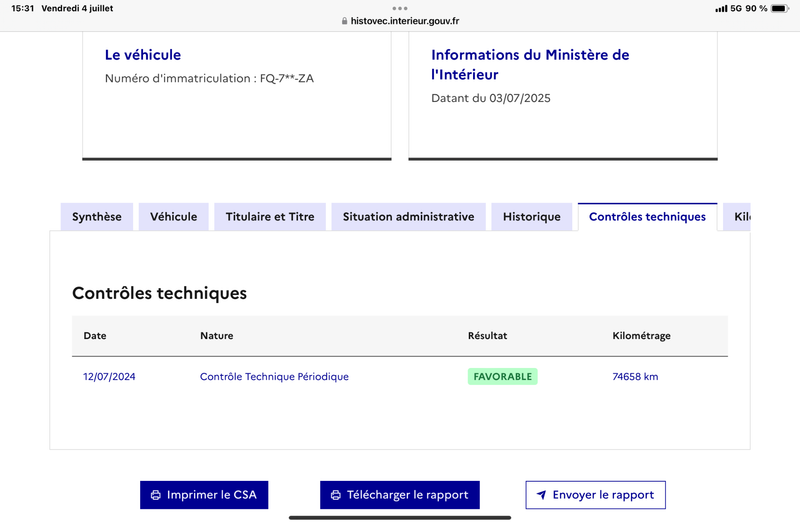The width and height of the screenshot is (800, 525).
Task: Tap the histovec.interieur.gouv.fr address field
Action: [405, 21]
